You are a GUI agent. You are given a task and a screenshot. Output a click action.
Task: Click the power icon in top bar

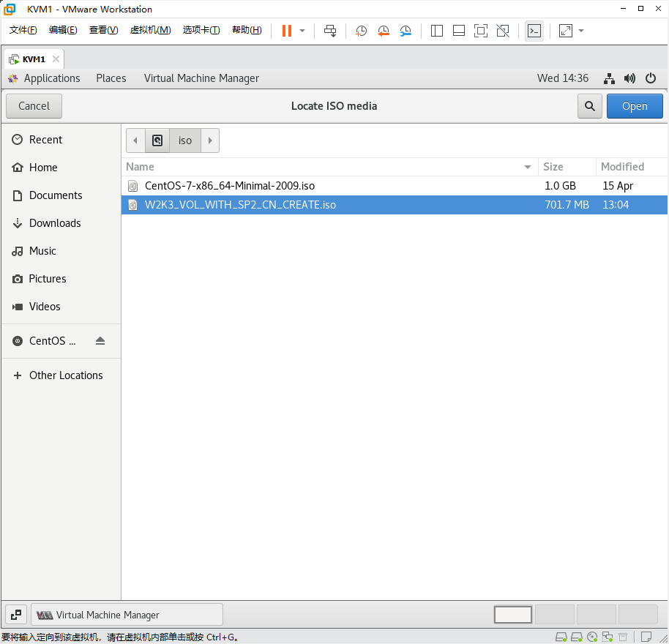coord(650,78)
